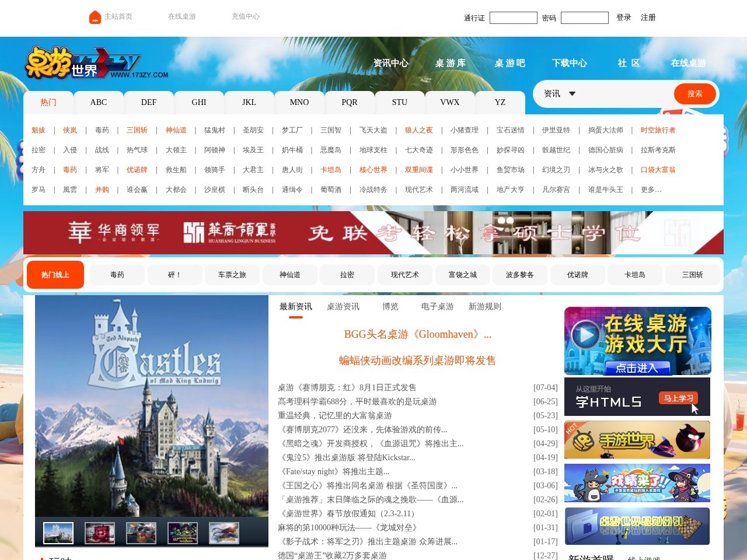Open the 戏精来了 banner
747x560 pixels.
(637, 483)
